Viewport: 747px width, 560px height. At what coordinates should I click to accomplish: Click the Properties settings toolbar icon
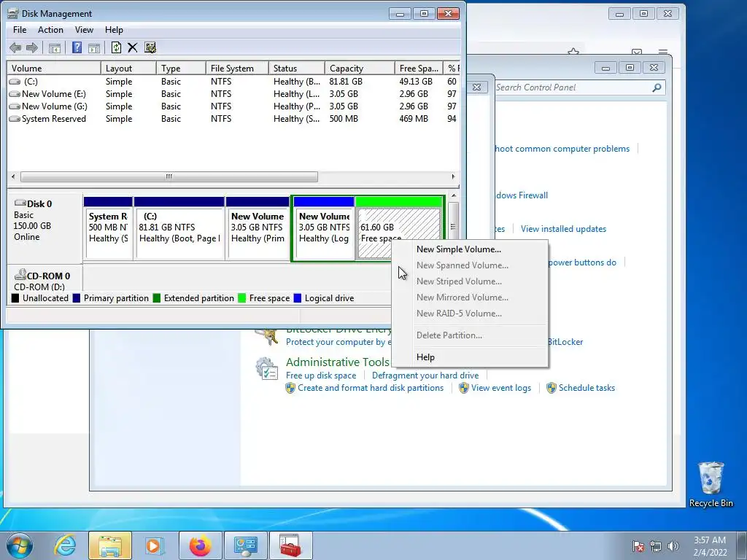[x=150, y=47]
